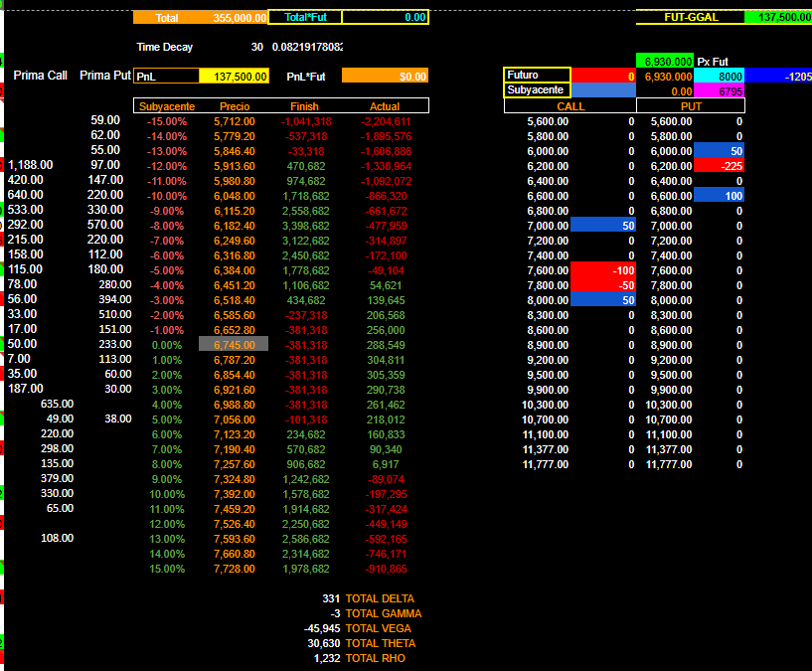Click the yellow PnL value 137,500.00
The height and width of the screenshot is (671, 812).
pyautogui.click(x=234, y=77)
